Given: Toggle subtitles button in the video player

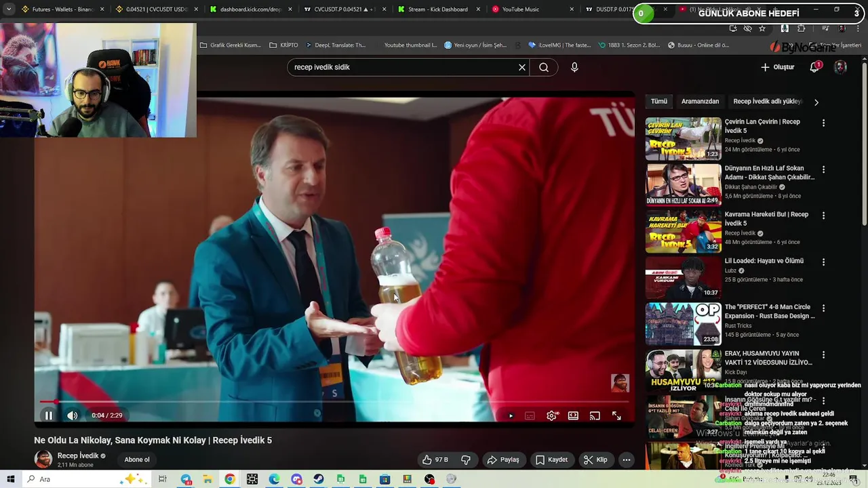Looking at the screenshot, I should pyautogui.click(x=530, y=415).
